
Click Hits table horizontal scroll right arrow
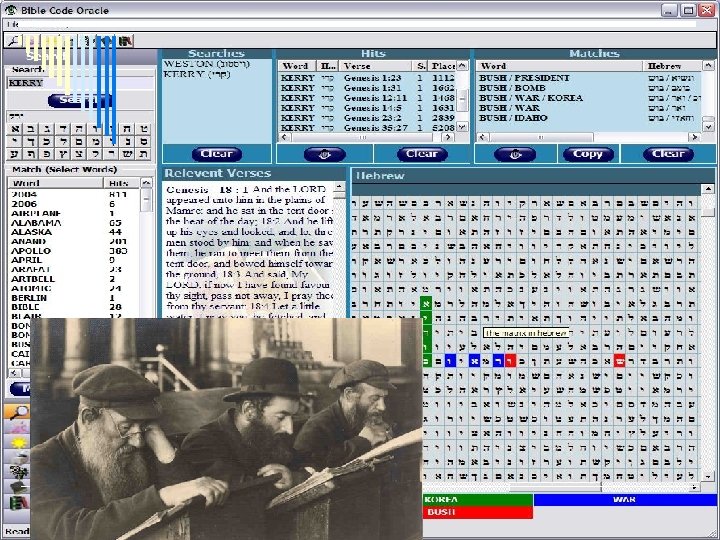[x=448, y=137]
